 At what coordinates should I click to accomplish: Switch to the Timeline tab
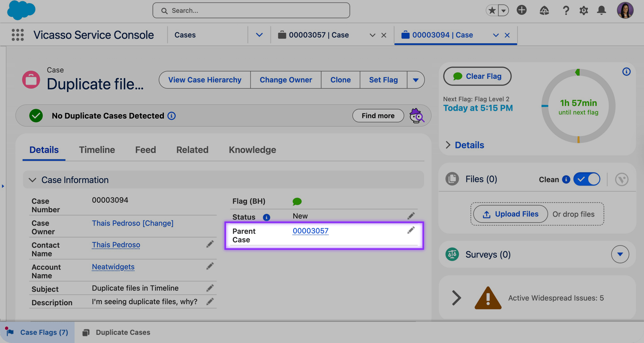click(x=97, y=150)
